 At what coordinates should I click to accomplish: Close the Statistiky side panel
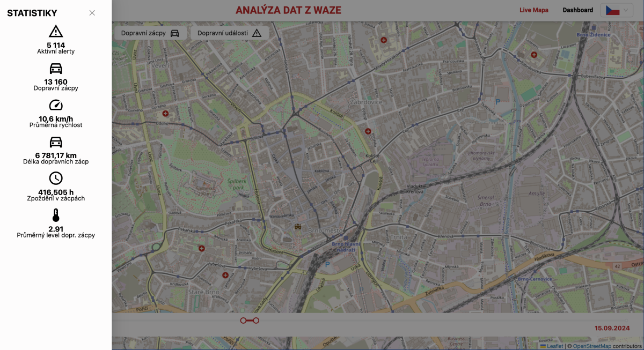[92, 13]
